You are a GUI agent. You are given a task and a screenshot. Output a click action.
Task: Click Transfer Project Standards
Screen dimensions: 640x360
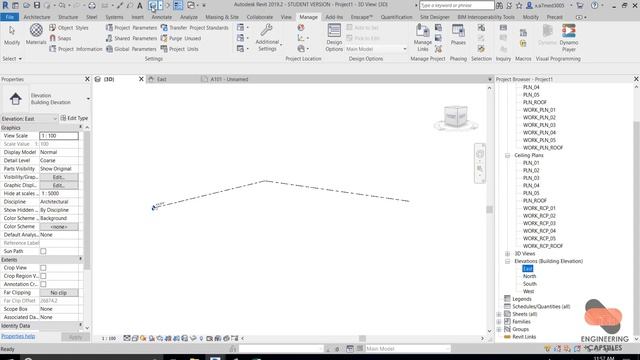194,28
